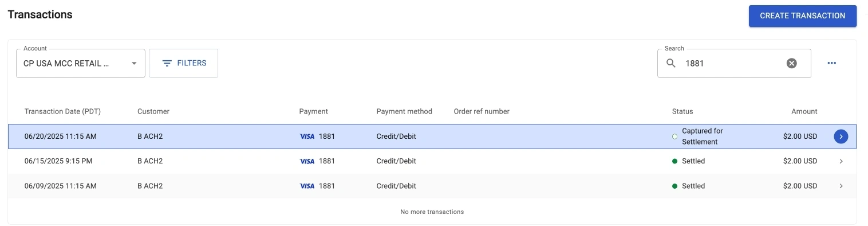Expand the Account dropdown arrow
Image resolution: width=868 pixels, height=226 pixels.
pos(134,63)
